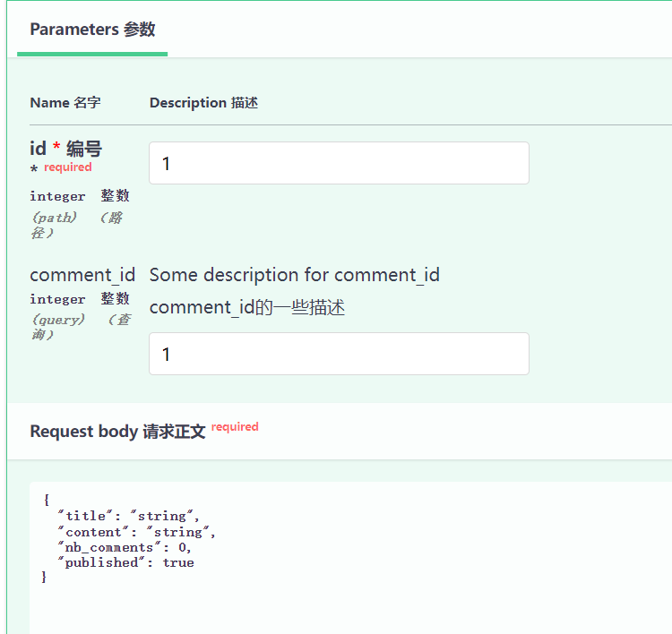This screenshot has height=634, width=672.
Task: Click the 'comment_id的一些描述' translated description
Action: point(247,307)
